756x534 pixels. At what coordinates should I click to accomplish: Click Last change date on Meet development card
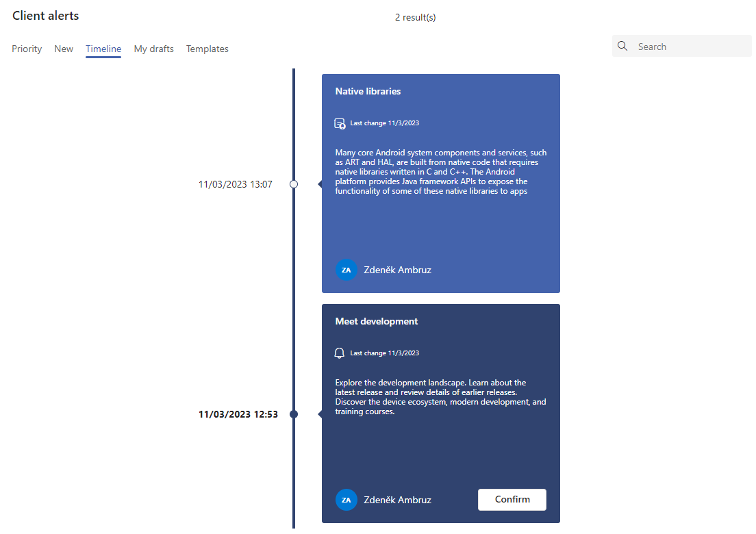(x=384, y=353)
